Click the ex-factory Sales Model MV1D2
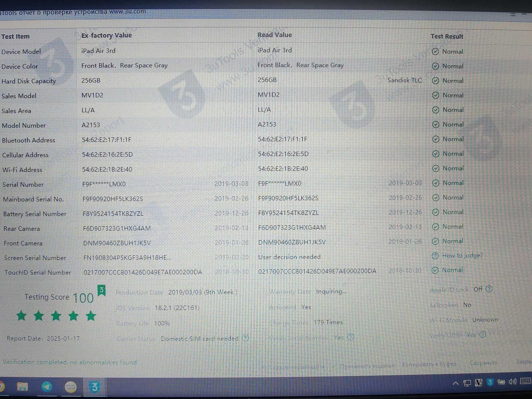 tap(92, 95)
